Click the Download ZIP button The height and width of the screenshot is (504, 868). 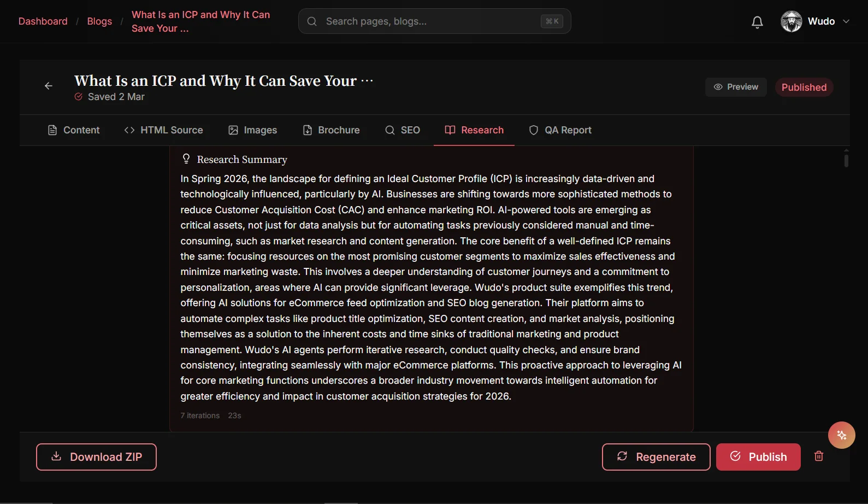(96, 457)
